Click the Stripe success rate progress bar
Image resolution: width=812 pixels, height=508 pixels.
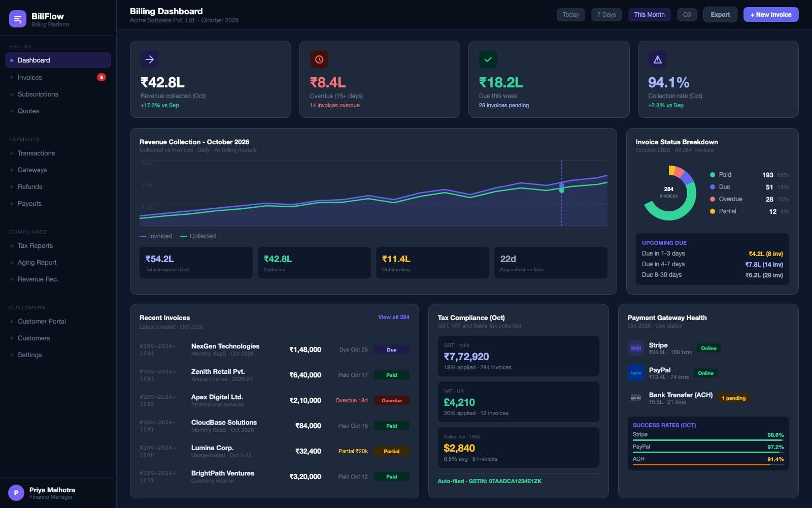click(708, 440)
